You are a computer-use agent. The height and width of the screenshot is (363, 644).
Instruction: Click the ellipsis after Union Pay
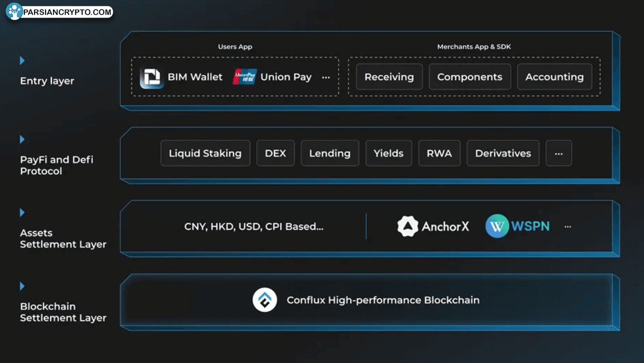click(326, 78)
